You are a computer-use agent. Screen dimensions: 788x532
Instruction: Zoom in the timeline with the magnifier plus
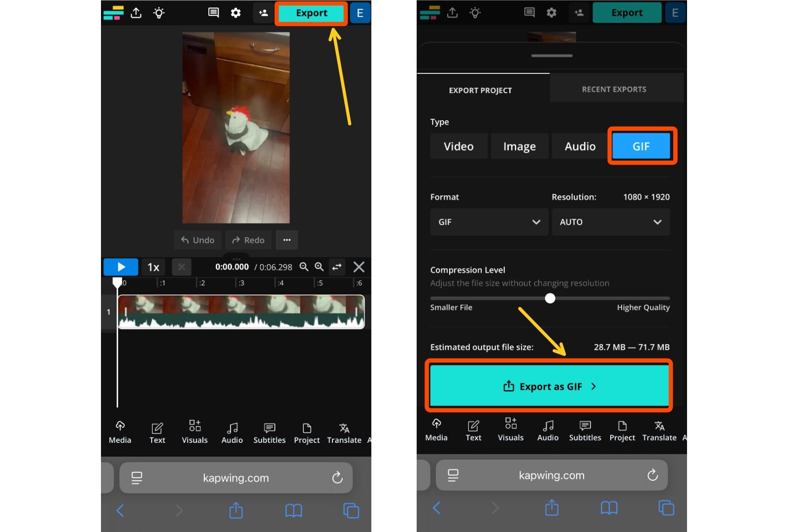tap(319, 267)
